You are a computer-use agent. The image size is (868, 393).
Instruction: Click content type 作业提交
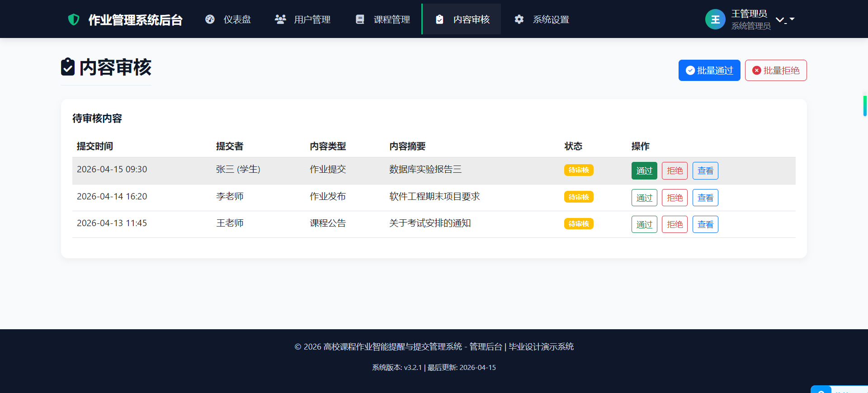click(328, 169)
